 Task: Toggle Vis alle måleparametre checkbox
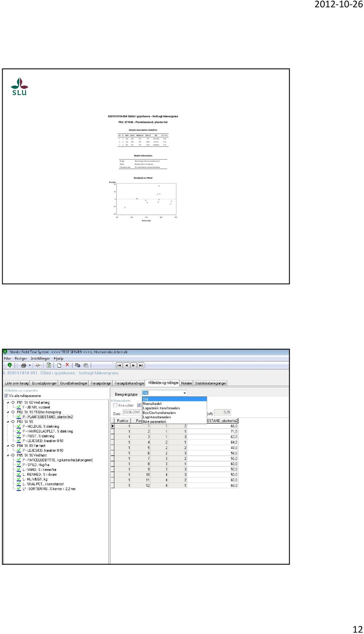pyautogui.click(x=6, y=395)
